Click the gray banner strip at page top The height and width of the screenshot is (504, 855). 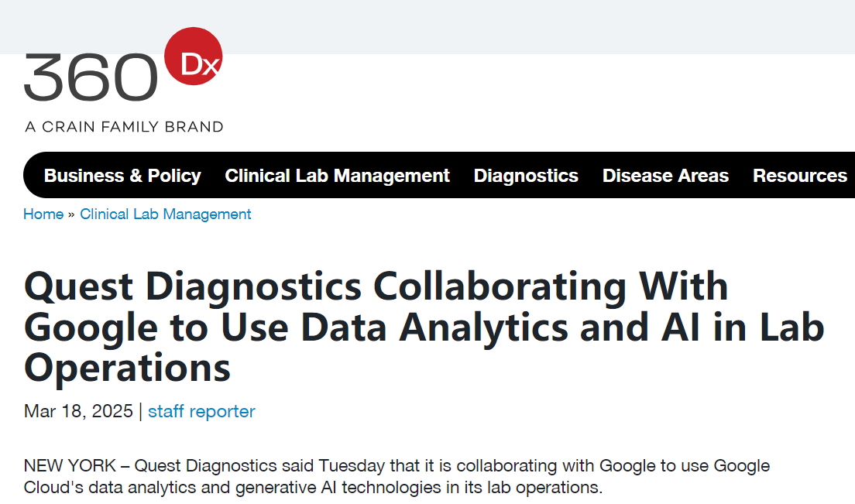point(428,26)
